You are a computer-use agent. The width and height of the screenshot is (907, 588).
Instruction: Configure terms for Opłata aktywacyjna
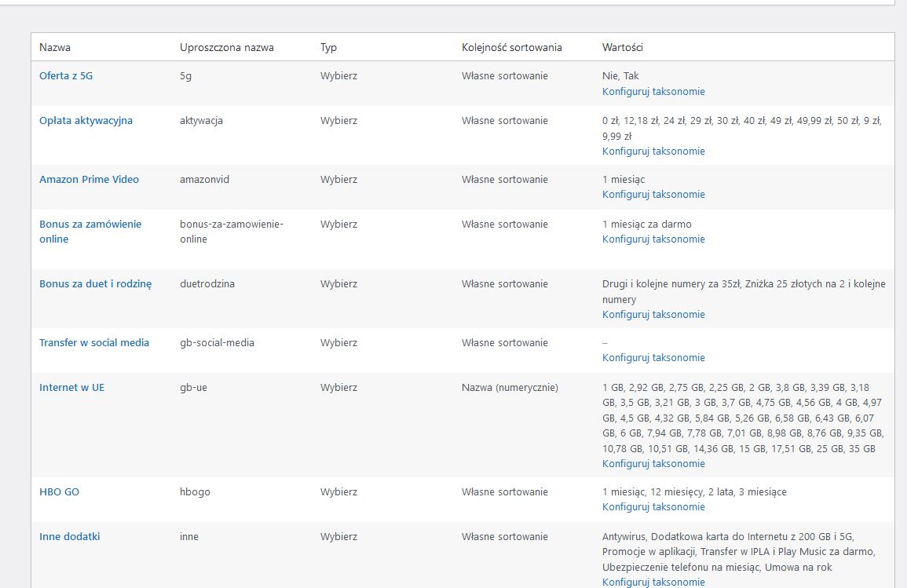pyautogui.click(x=653, y=151)
